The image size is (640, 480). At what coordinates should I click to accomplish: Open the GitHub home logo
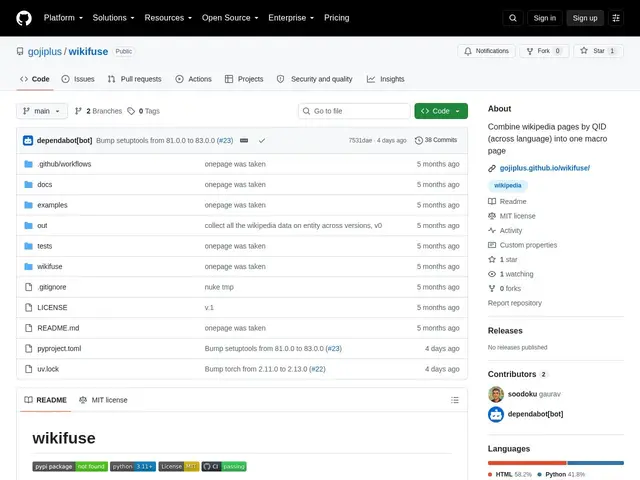coord(24,18)
